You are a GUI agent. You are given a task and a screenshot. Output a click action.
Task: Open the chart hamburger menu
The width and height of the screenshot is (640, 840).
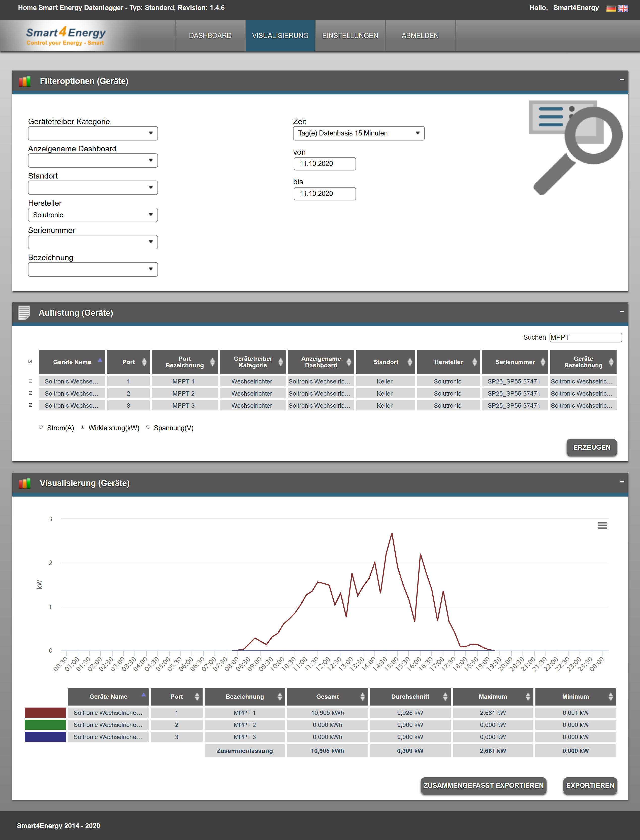[602, 525]
